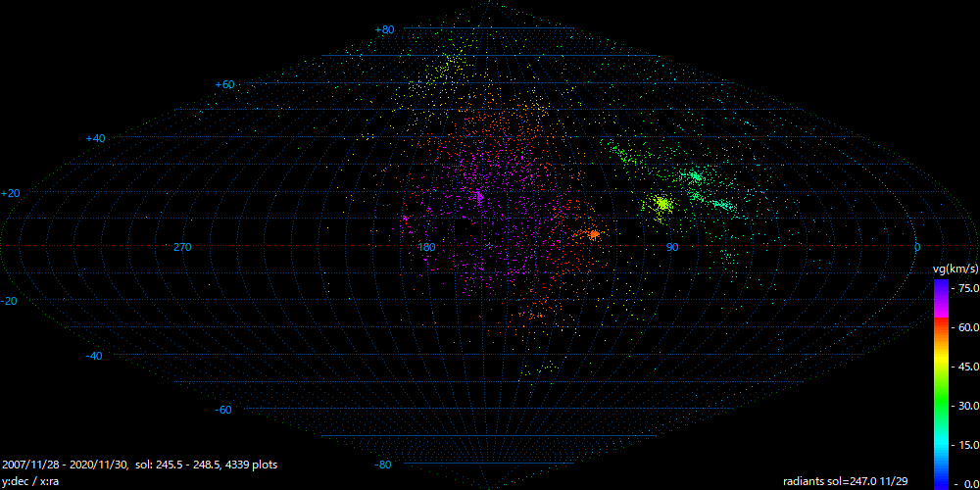This screenshot has height=490, width=980.
Task: Click the 270 right ascension label
Action: coord(181,247)
